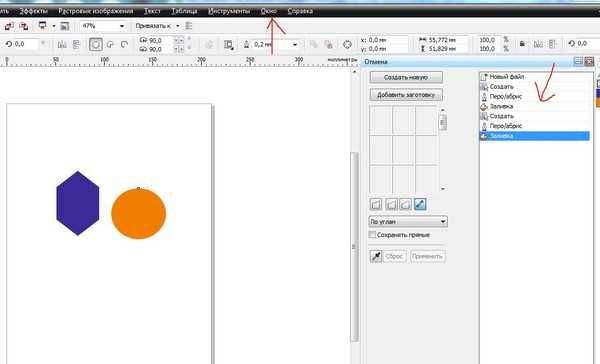This screenshot has height=364, width=600.
Task: Select the highlighted fourth mode icon above По углам
Action: (x=420, y=204)
